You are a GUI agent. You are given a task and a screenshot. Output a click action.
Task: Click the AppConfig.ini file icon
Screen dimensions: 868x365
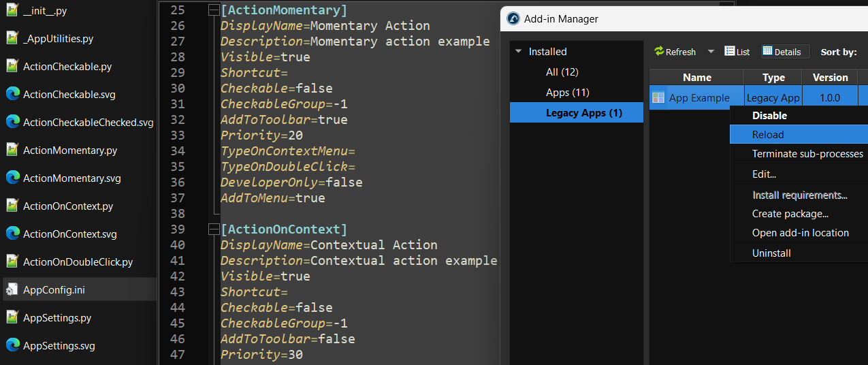pyautogui.click(x=12, y=290)
